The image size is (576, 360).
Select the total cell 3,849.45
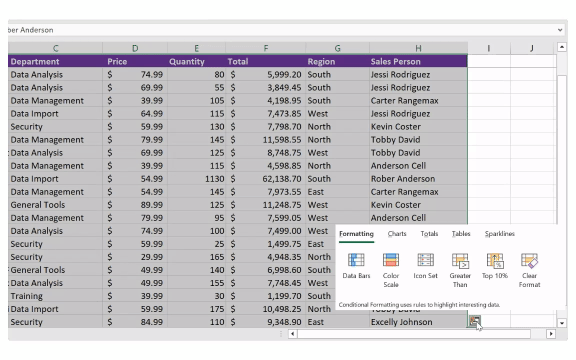coord(266,87)
